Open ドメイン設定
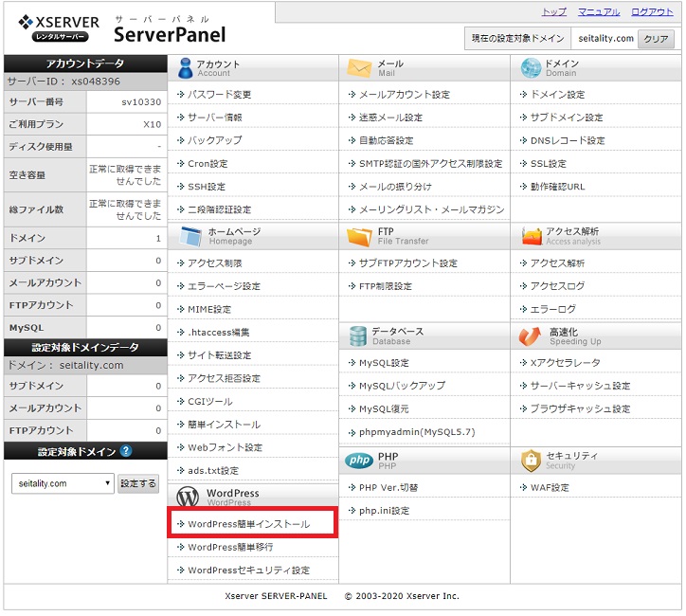 pos(557,95)
